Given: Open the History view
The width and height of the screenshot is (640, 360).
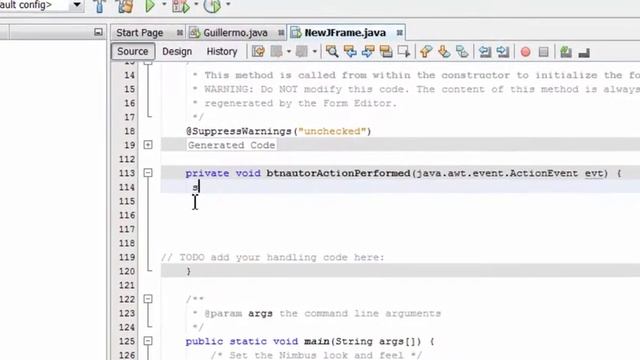Looking at the screenshot, I should point(222,51).
